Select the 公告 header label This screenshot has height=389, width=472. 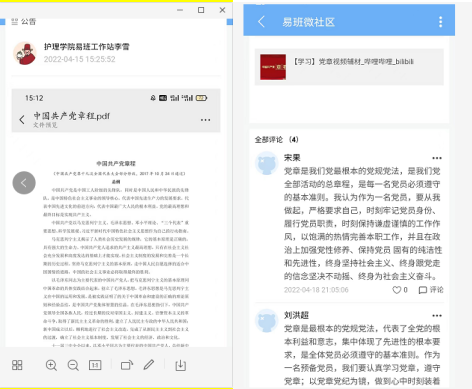tap(28, 22)
